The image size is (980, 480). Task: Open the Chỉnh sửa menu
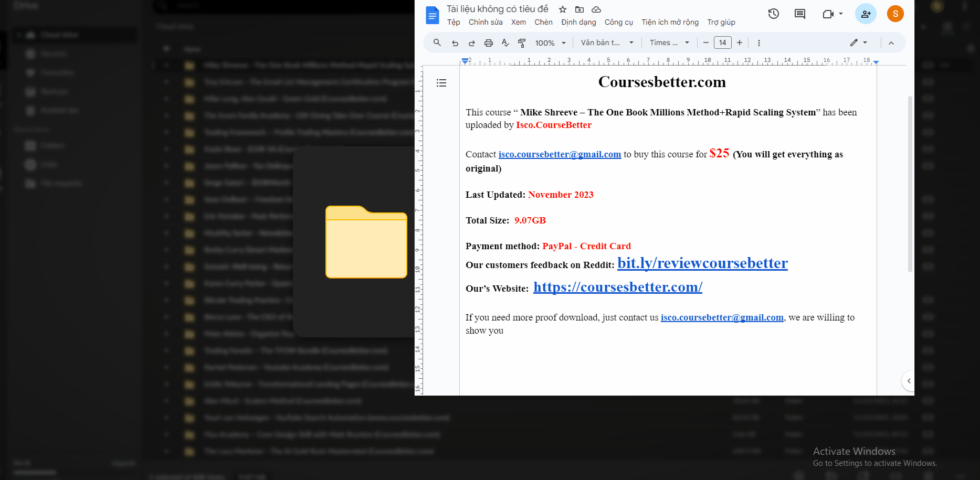tap(486, 22)
